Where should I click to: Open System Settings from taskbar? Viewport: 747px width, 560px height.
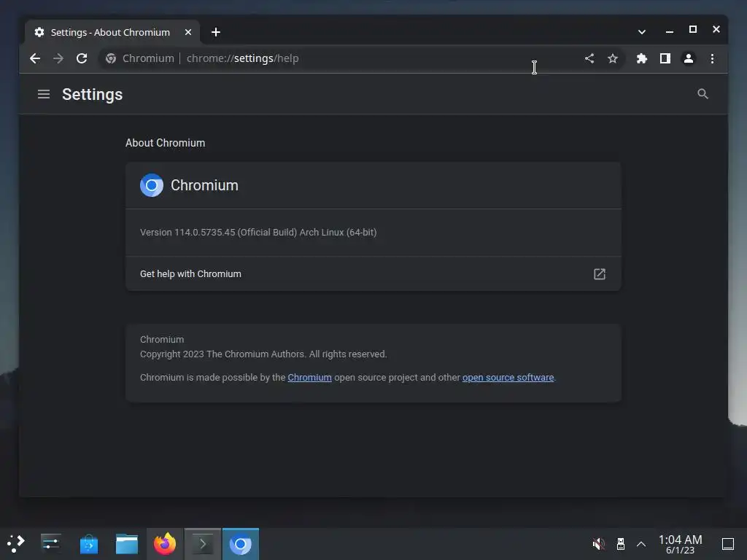coord(50,543)
